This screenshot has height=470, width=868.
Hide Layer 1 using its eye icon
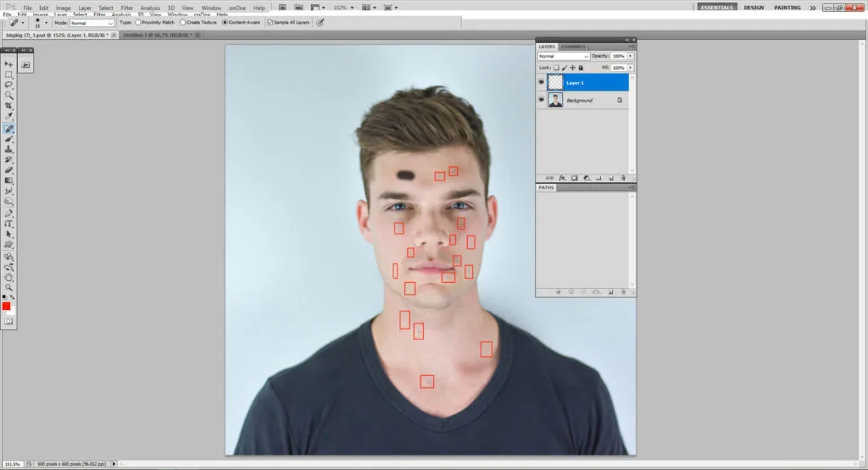point(542,82)
